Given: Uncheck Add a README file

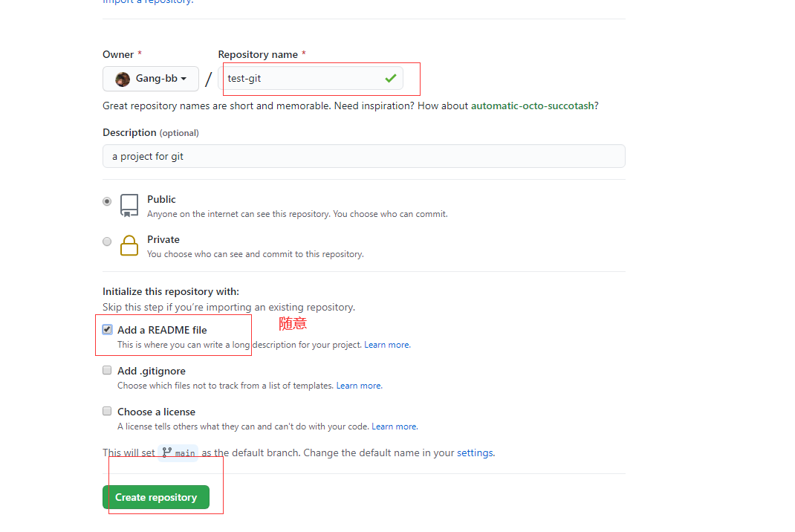Looking at the screenshot, I should coord(107,330).
